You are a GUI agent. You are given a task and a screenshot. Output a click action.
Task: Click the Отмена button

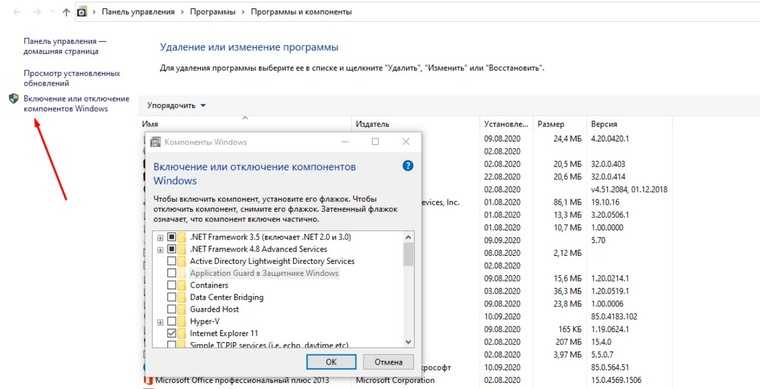(x=388, y=362)
